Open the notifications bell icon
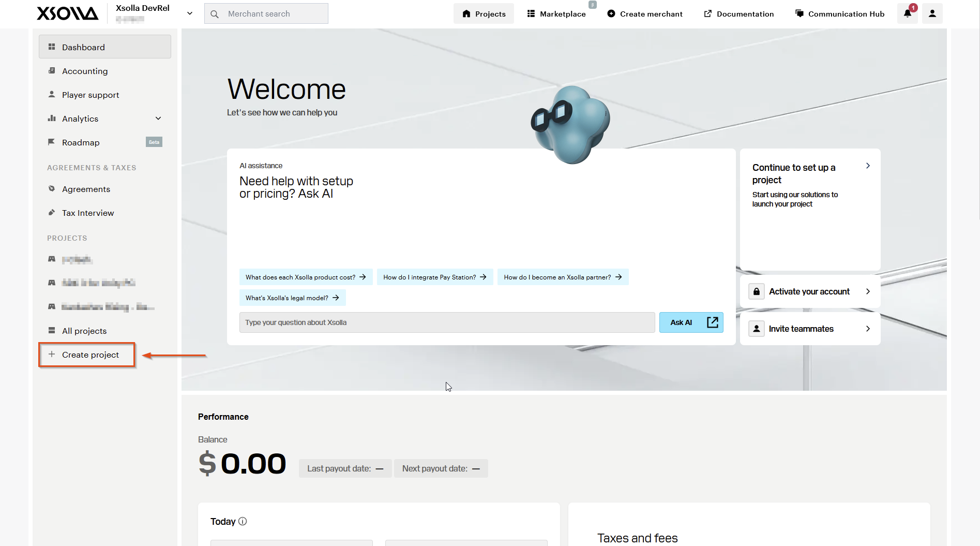This screenshot has height=546, width=980. click(908, 13)
